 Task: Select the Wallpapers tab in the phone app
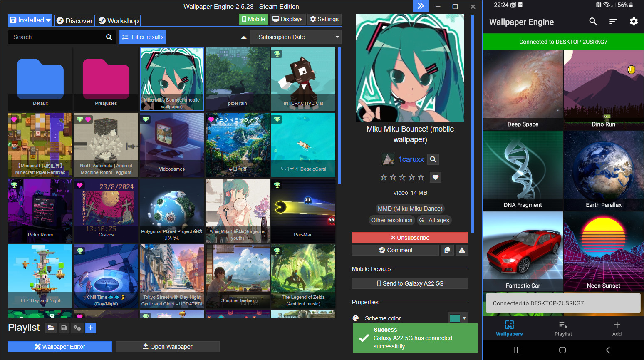509,328
